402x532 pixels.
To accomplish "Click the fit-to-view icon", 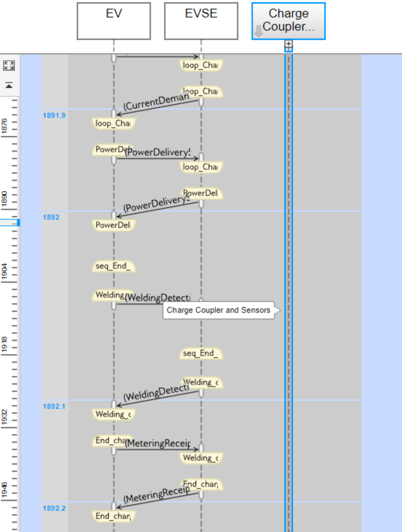I will [8, 65].
